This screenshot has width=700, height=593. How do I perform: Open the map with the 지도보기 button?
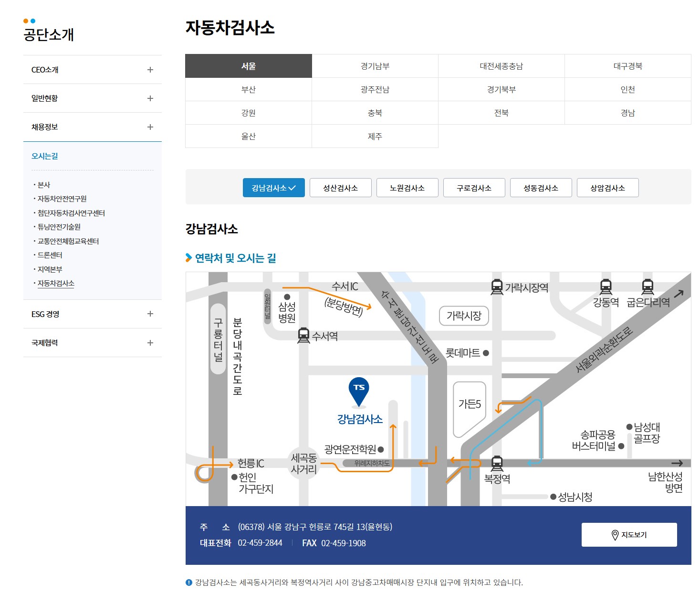628,535
